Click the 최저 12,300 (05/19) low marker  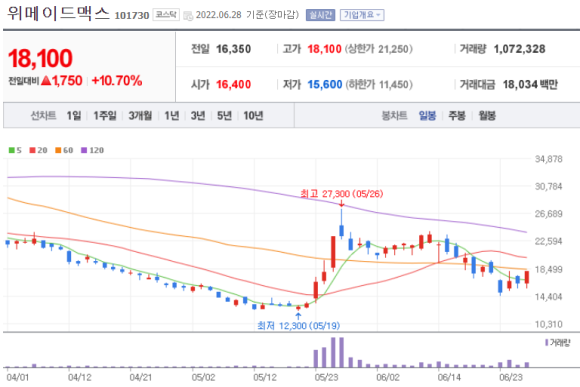coord(299,326)
